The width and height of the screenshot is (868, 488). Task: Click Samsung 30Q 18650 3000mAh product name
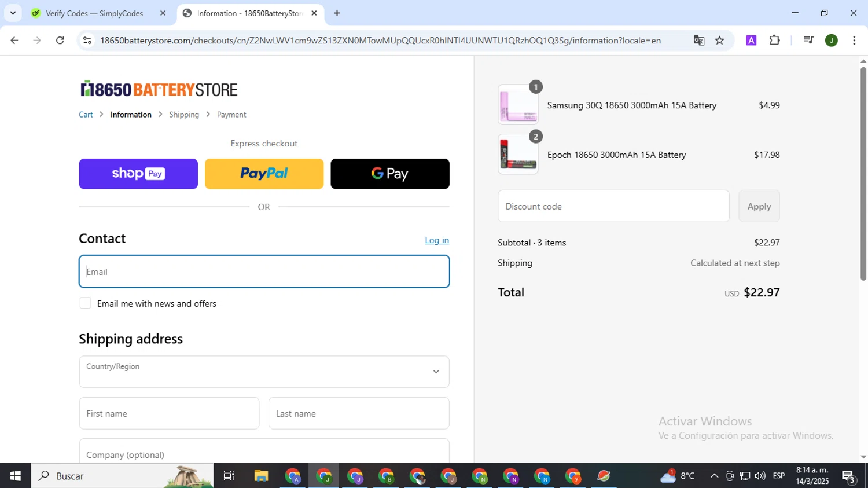[632, 105]
